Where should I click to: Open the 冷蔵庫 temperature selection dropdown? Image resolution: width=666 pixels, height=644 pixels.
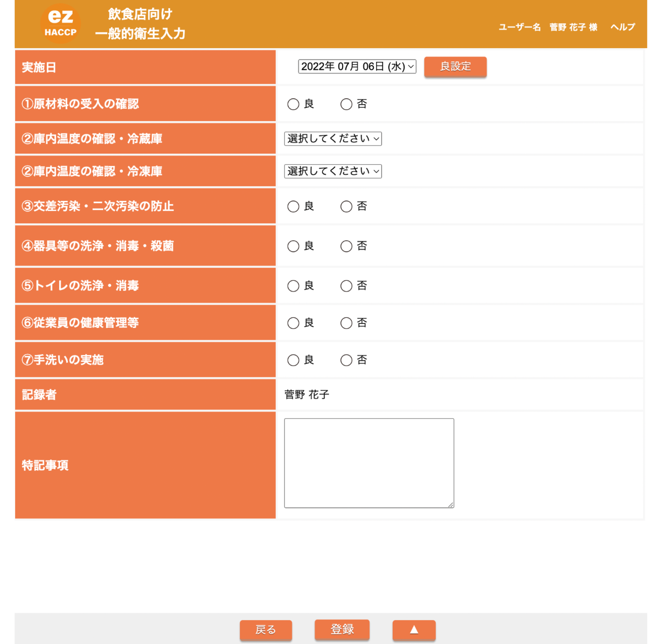[x=333, y=138]
